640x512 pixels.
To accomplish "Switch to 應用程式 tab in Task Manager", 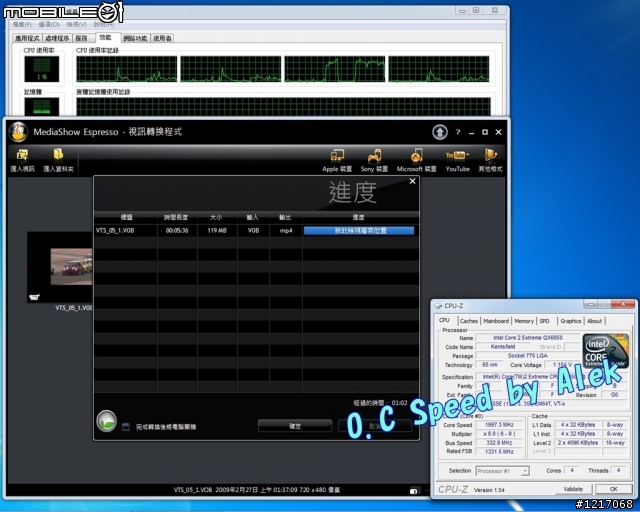I will coord(27,38).
